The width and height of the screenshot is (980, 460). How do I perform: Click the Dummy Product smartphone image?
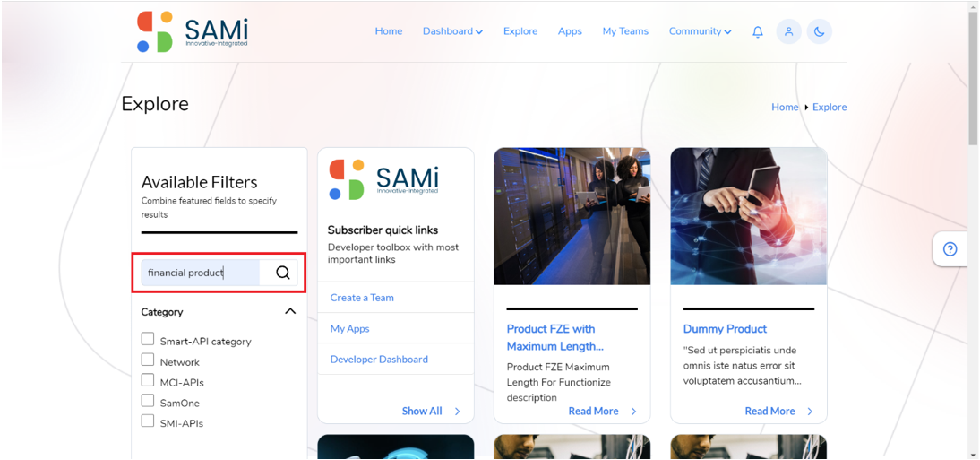point(749,216)
